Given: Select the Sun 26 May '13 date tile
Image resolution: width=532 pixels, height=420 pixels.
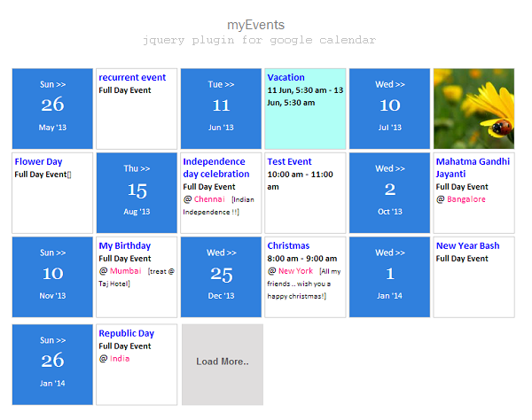Looking at the screenshot, I should click(52, 109).
